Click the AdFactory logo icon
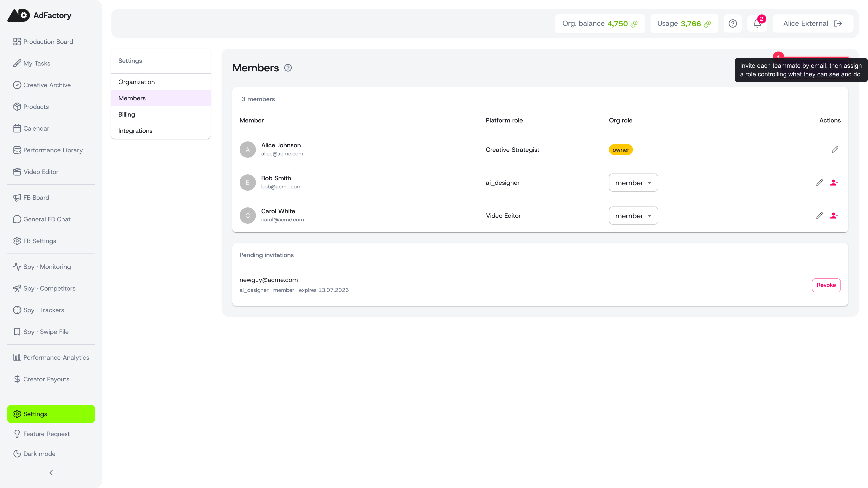The height and width of the screenshot is (488, 868). point(19,15)
